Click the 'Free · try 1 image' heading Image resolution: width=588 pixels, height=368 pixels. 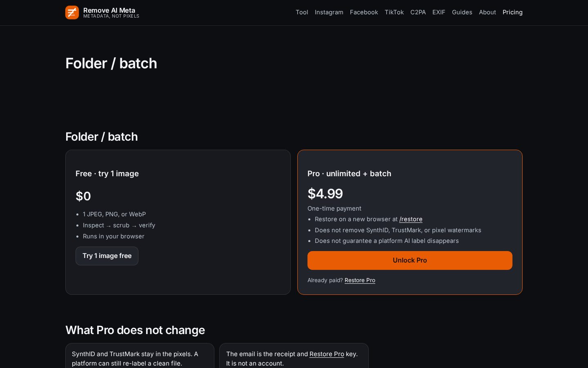[107, 174]
